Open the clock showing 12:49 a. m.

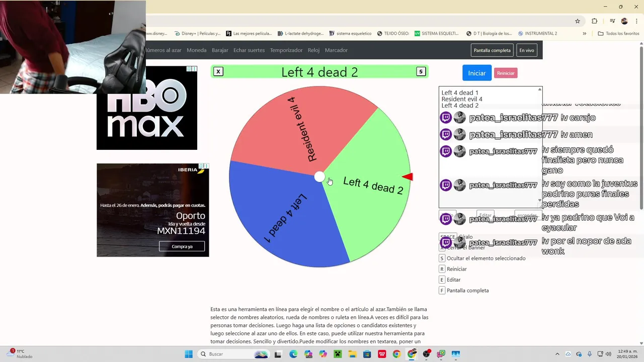627,354
